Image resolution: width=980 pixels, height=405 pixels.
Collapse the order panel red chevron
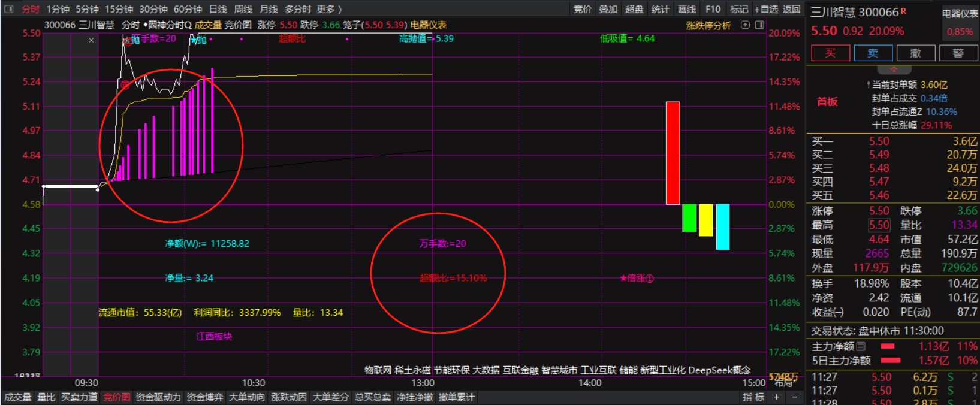(894, 69)
